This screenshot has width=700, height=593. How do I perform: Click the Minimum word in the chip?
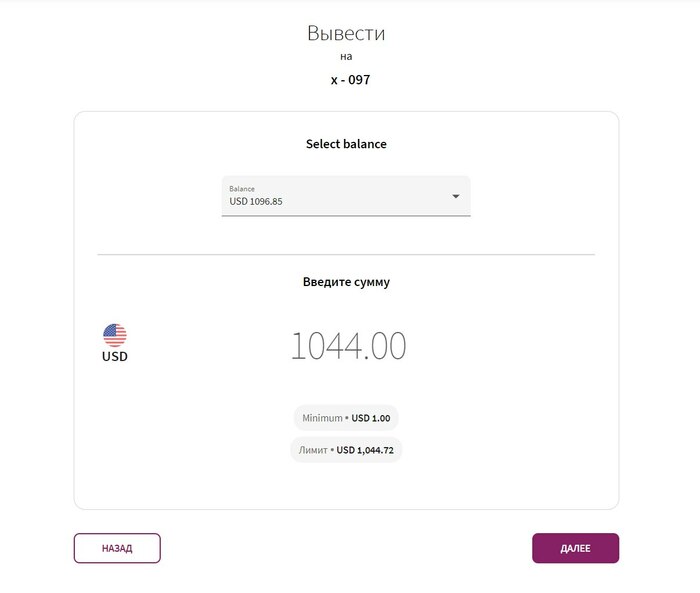click(x=322, y=418)
